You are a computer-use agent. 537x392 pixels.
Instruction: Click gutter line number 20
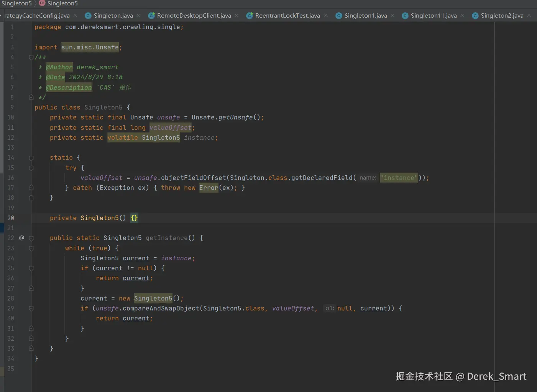(x=11, y=218)
